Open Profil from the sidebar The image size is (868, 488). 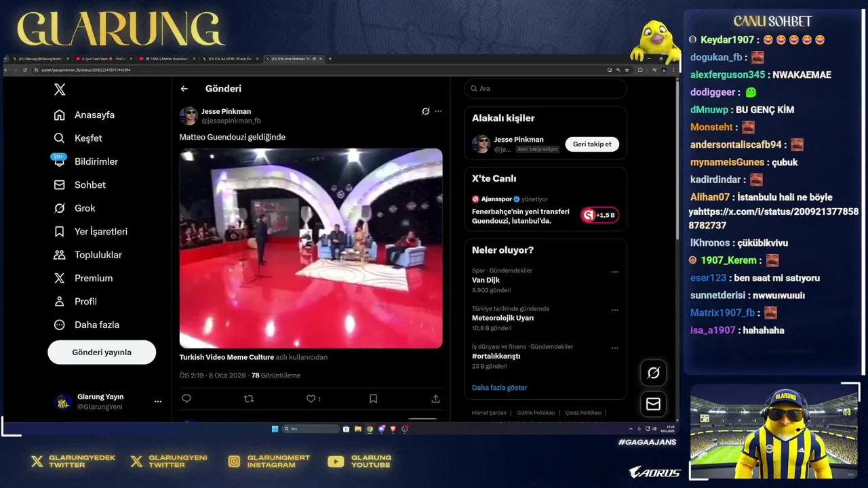point(75,302)
